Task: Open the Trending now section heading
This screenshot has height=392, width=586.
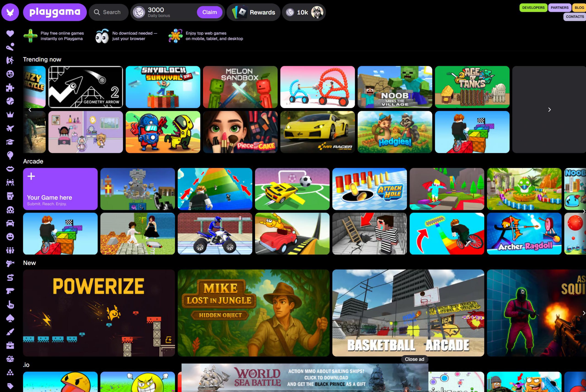Action: pyautogui.click(x=42, y=59)
